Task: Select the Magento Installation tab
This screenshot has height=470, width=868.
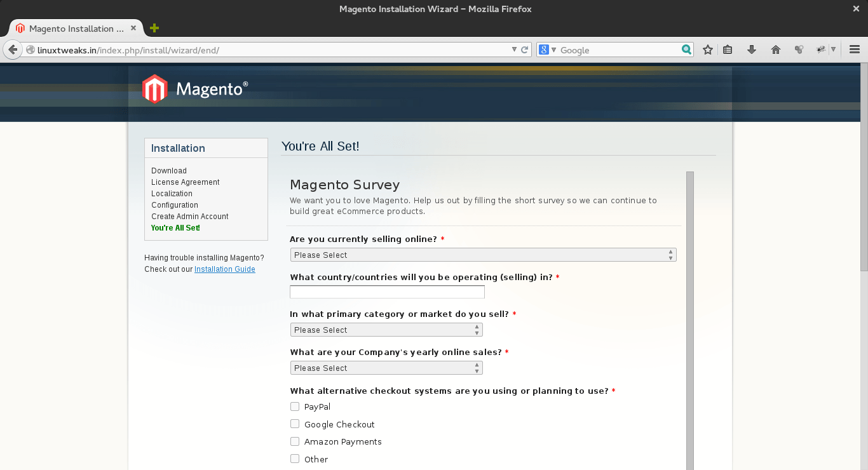Action: [76, 29]
